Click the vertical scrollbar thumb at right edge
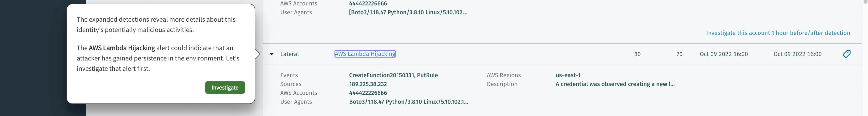Screen dimensions: 868x116 tap(866, 1)
